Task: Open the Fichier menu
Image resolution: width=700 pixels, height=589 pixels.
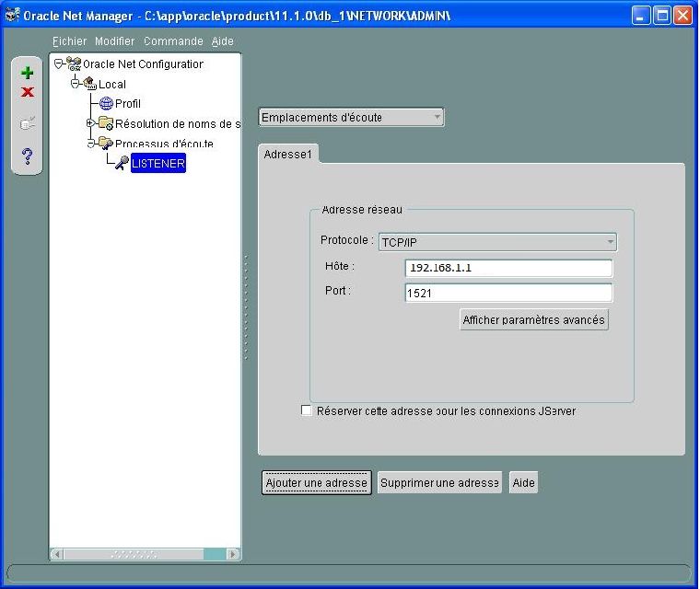Action: coord(69,41)
